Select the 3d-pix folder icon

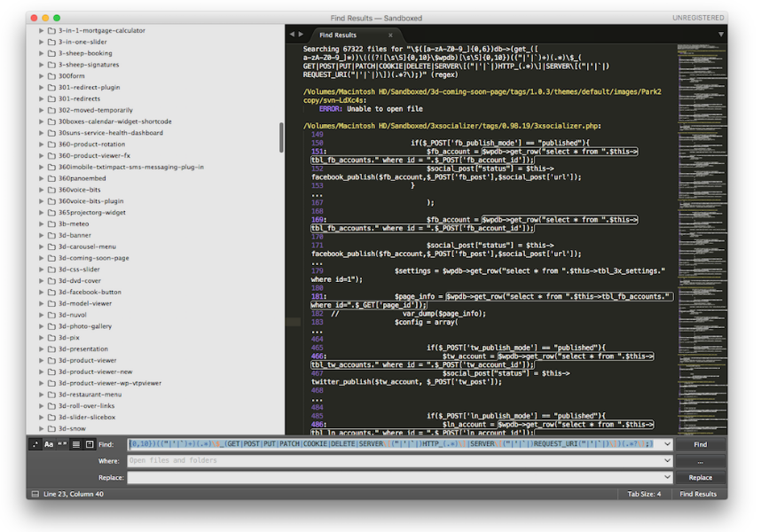click(51, 337)
